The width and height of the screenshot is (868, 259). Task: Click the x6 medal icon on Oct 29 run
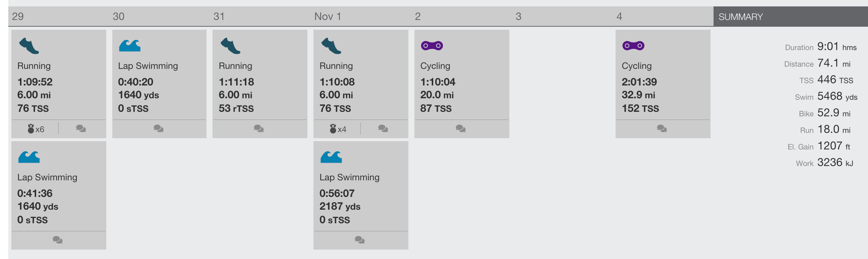[x=36, y=129]
